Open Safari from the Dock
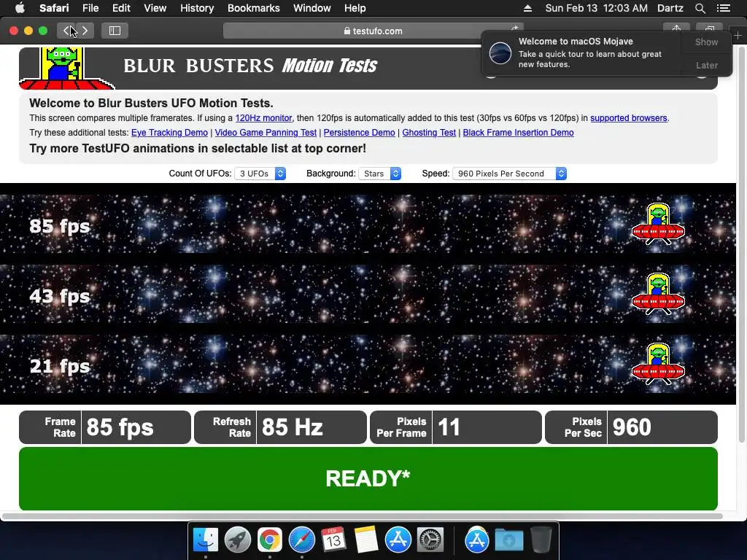The image size is (747, 560). tap(301, 540)
